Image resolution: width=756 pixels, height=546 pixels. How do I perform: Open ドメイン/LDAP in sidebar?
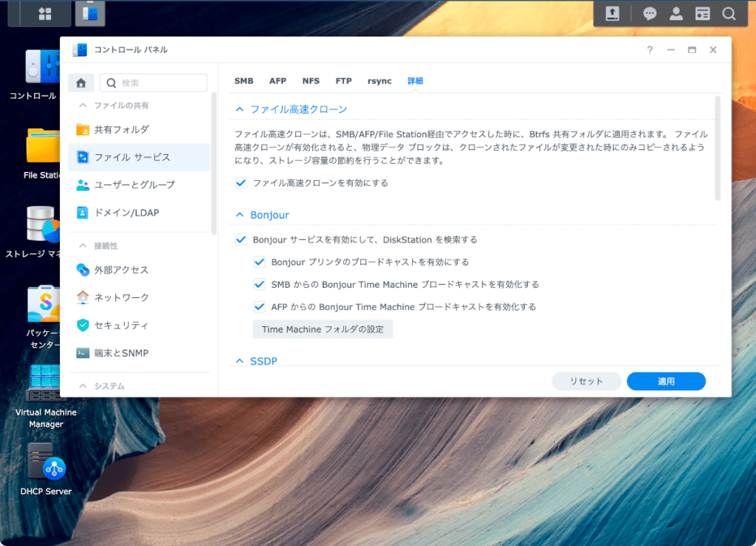pyautogui.click(x=139, y=212)
